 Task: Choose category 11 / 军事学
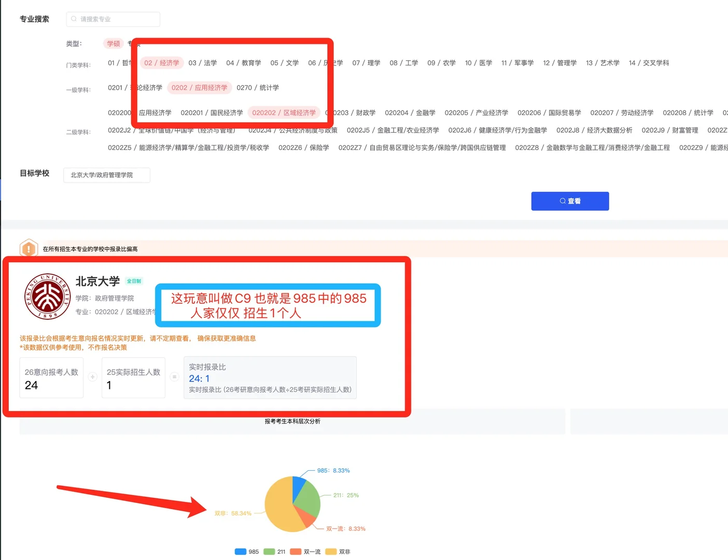(517, 63)
